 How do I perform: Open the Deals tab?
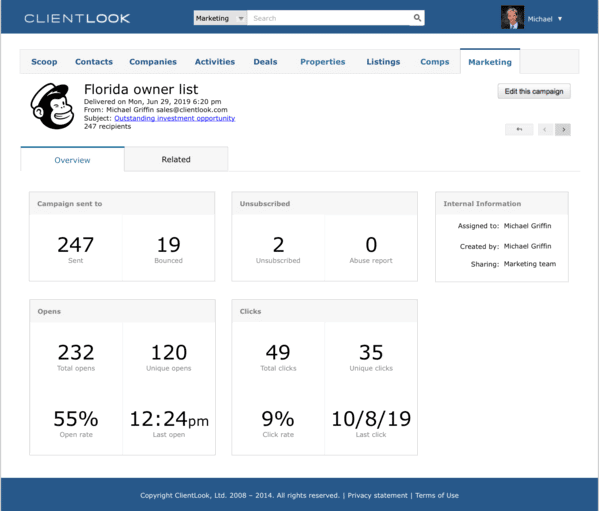(x=266, y=62)
